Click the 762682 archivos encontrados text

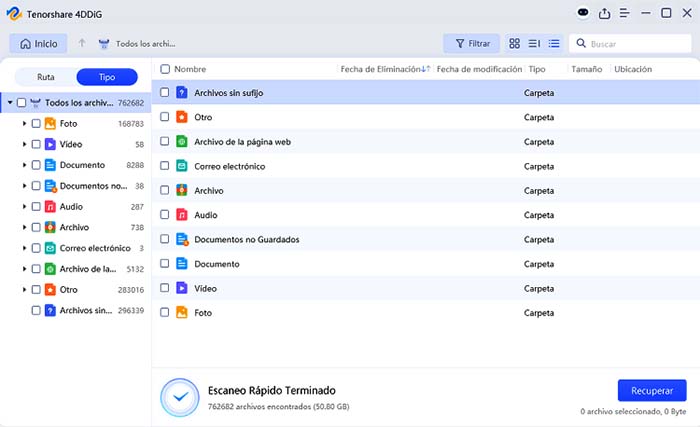[279, 406]
